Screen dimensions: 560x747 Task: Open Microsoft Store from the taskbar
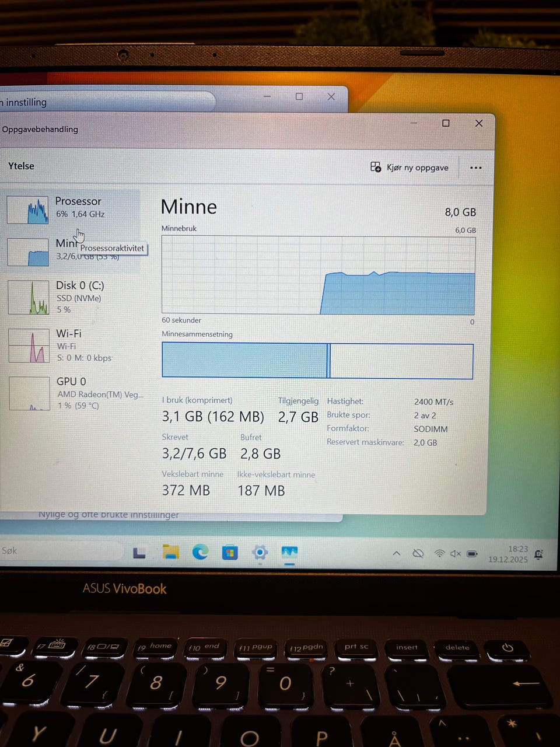tap(230, 552)
